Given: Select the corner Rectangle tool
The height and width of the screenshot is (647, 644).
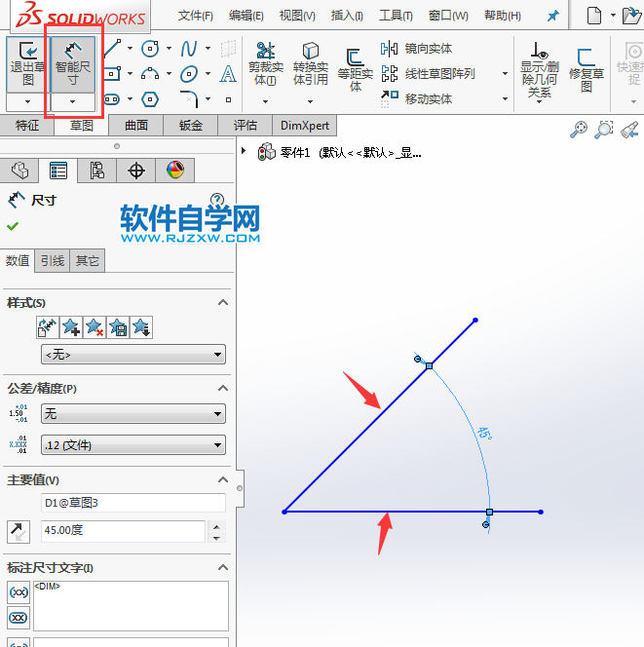Looking at the screenshot, I should point(112,74).
